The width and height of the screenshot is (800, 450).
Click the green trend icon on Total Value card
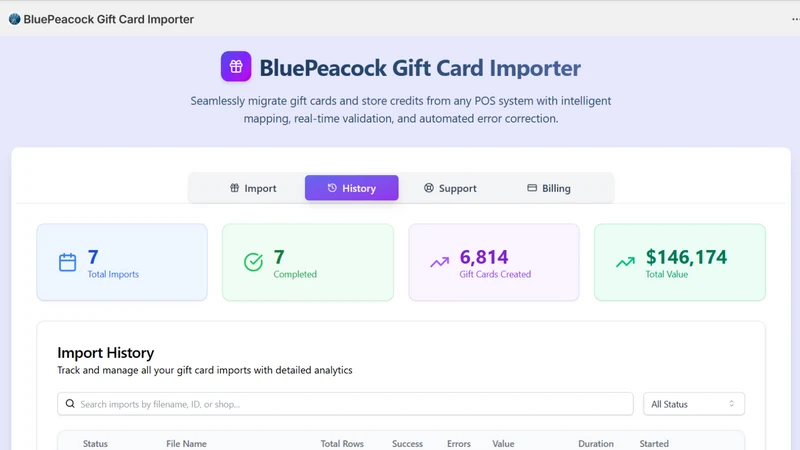click(625, 262)
